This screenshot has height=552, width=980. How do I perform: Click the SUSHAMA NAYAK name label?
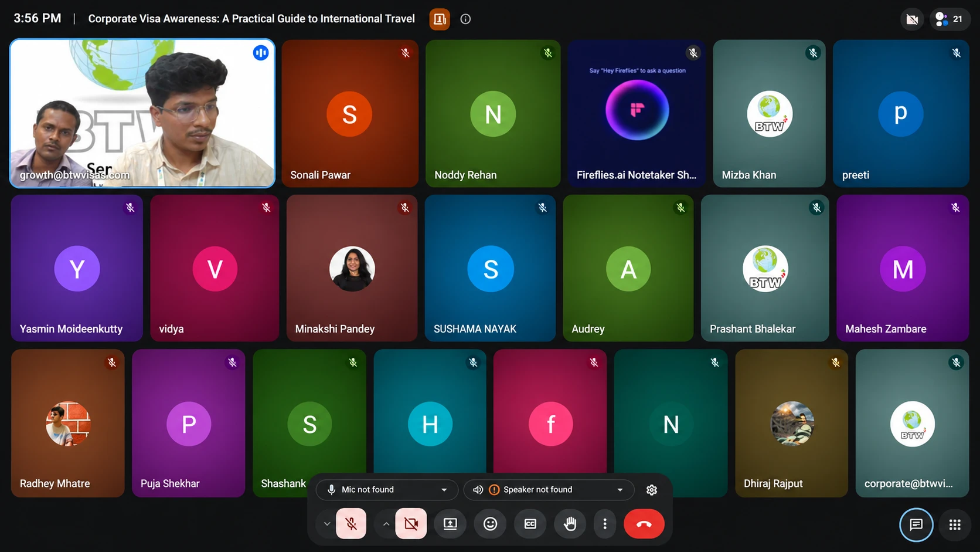click(475, 329)
